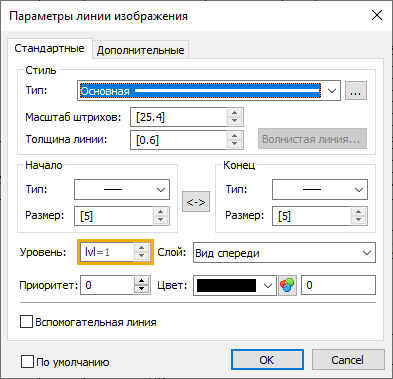Viewport: 393px width, 379px height.
Task: Select the Стандартные tab
Action: pyautogui.click(x=49, y=48)
